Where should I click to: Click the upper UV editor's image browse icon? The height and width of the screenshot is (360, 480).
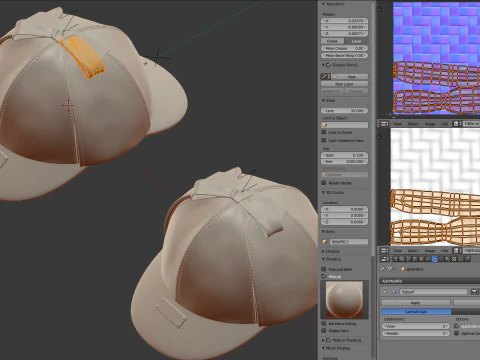457,124
